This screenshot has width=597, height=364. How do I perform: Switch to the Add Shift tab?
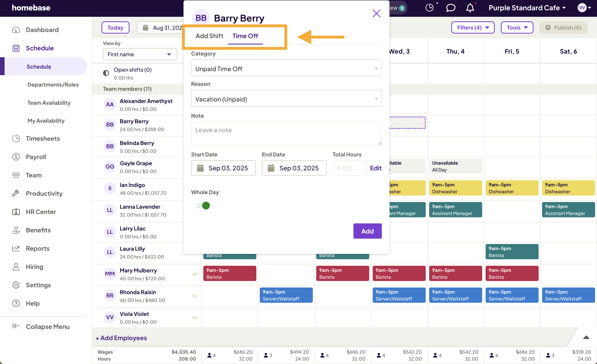[x=210, y=36]
